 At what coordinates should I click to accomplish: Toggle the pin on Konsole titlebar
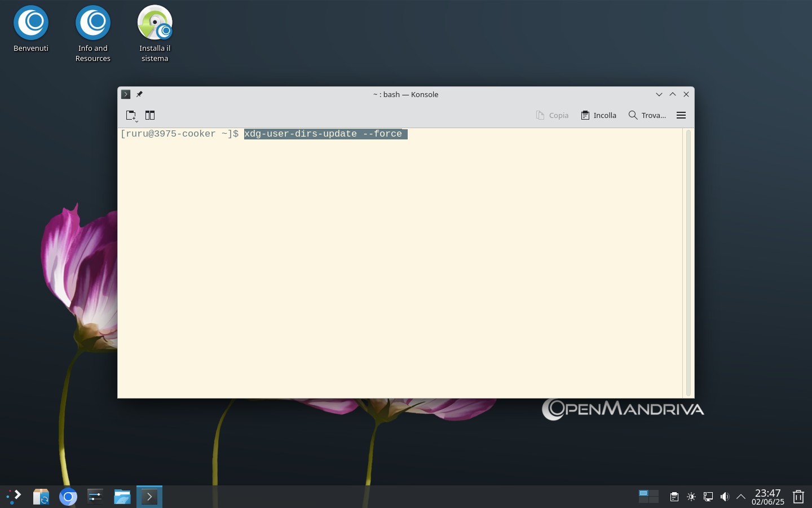tap(139, 94)
